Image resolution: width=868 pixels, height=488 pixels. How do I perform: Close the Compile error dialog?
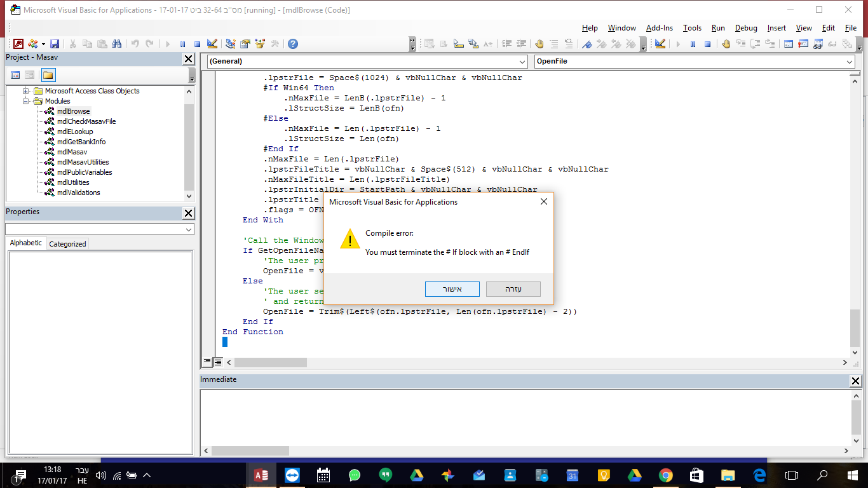pos(543,202)
